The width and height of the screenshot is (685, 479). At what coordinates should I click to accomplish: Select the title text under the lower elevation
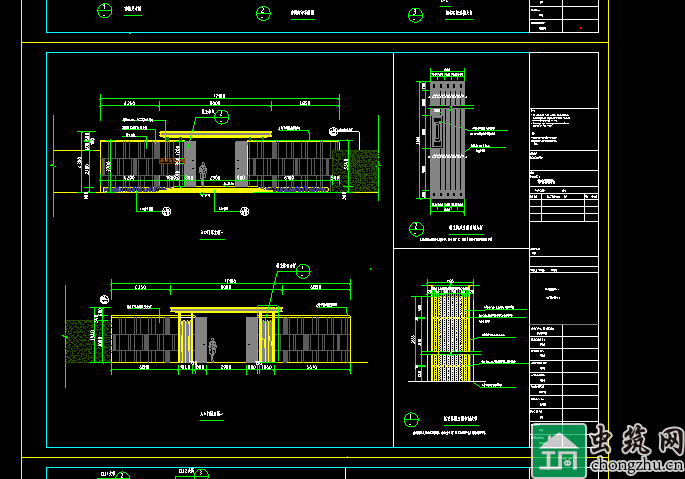point(210,412)
